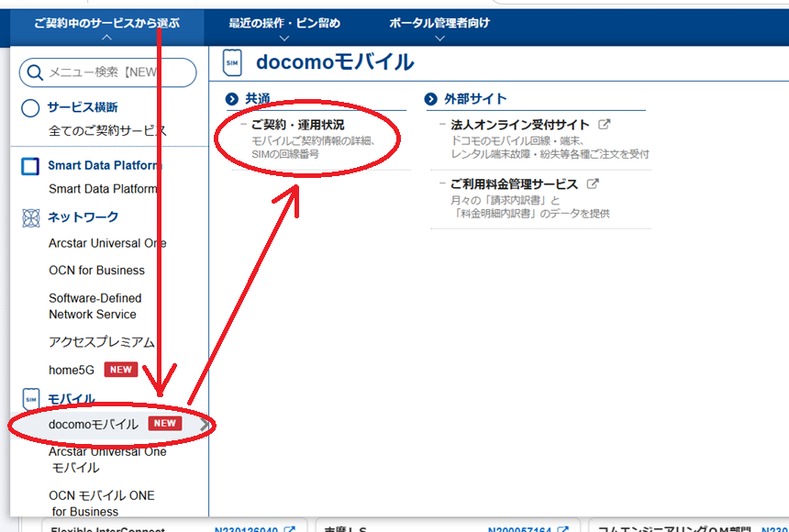This screenshot has width=789, height=532.
Task: Click the NEW badge beside home5G
Action: coord(121,370)
